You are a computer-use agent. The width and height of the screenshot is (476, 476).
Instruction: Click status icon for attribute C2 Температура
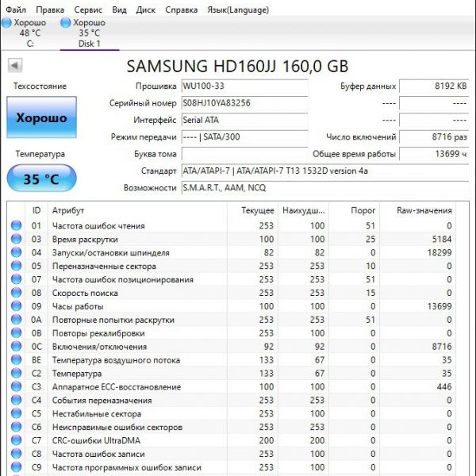pyautogui.click(x=16, y=373)
